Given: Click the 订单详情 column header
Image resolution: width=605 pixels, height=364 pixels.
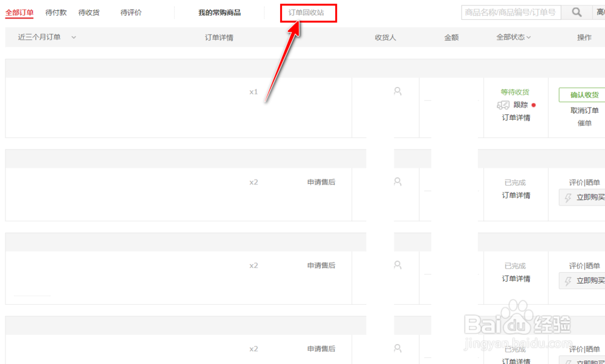Looking at the screenshot, I should point(219,37).
